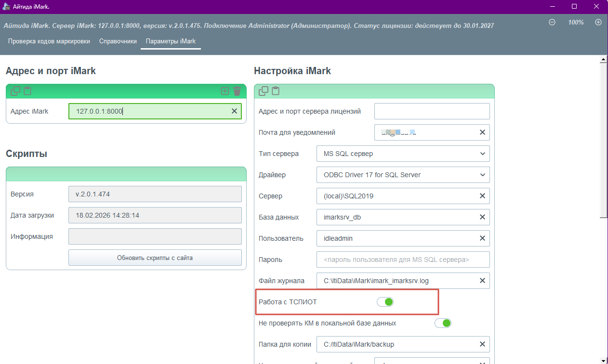The height and width of the screenshot is (364, 608).
Task: Zoom in with the plus icon
Action: click(598, 22)
